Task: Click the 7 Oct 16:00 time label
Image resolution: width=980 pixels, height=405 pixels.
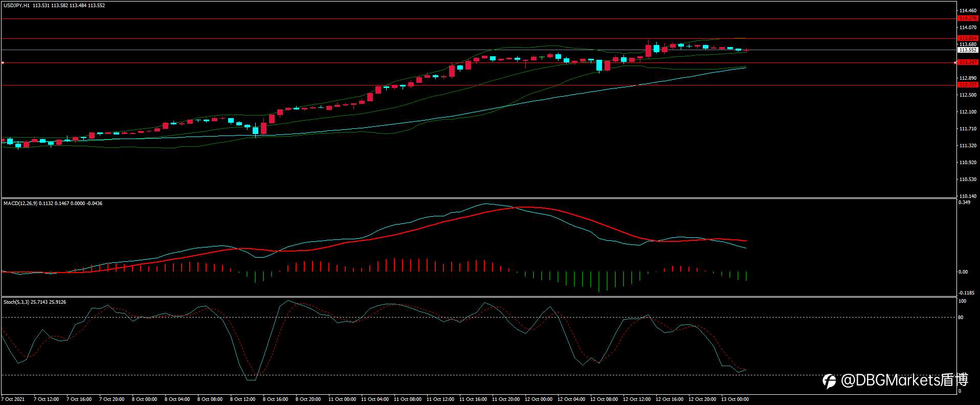Action: pyautogui.click(x=79, y=399)
